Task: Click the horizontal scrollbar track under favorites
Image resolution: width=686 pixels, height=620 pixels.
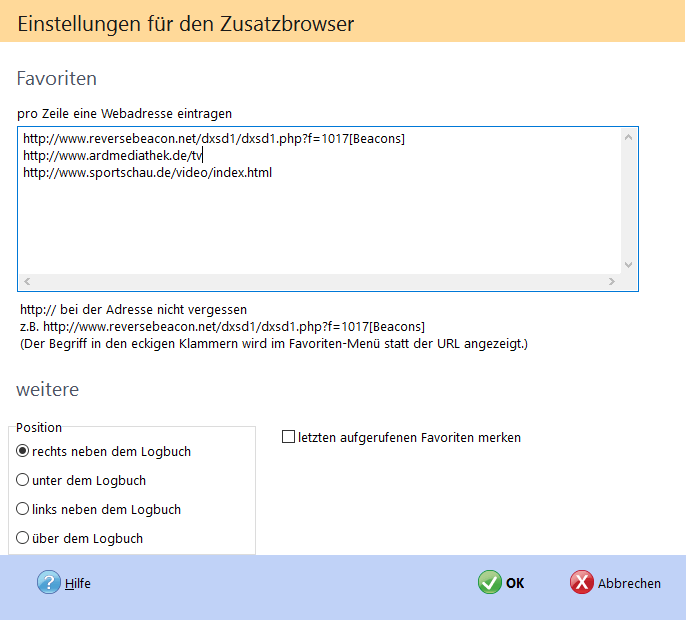Action: coord(320,283)
